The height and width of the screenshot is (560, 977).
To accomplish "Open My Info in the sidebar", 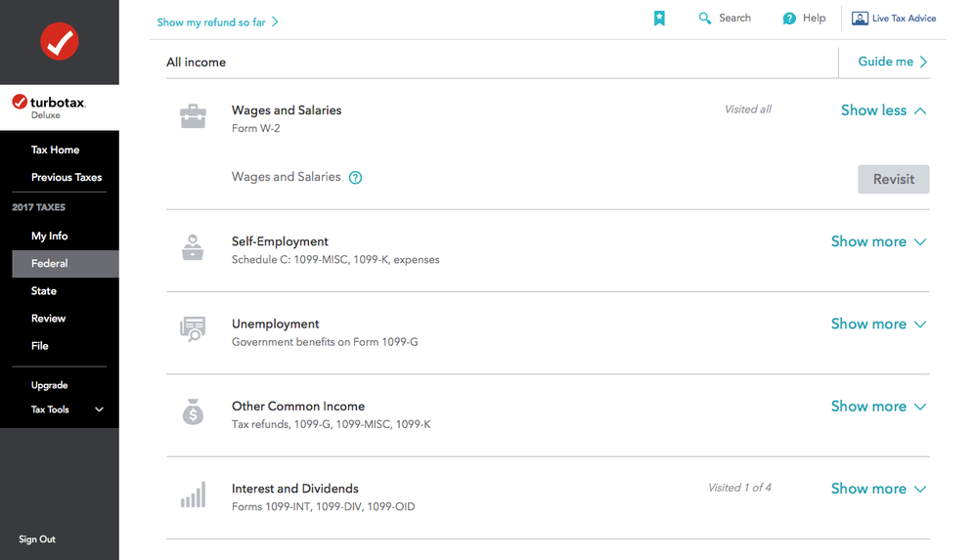I will 50,236.
